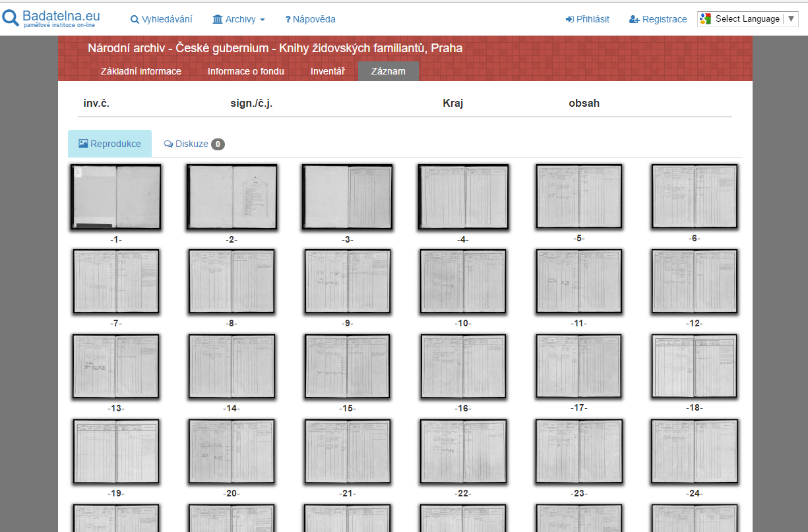Open page thumbnail -1-
The image size is (808, 532).
click(116, 197)
